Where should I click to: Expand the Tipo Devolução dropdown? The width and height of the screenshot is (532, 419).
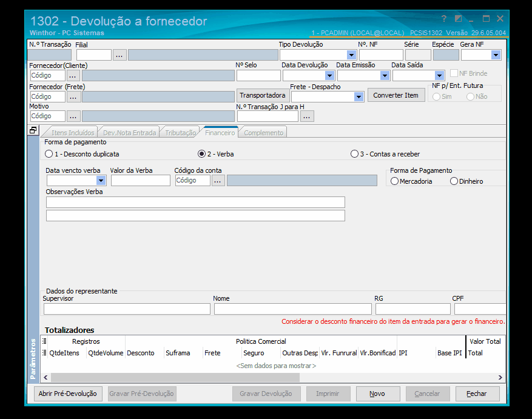click(x=351, y=55)
